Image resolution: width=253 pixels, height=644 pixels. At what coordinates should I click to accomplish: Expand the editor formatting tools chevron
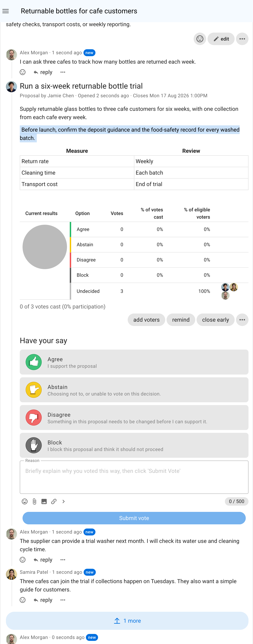click(x=64, y=501)
